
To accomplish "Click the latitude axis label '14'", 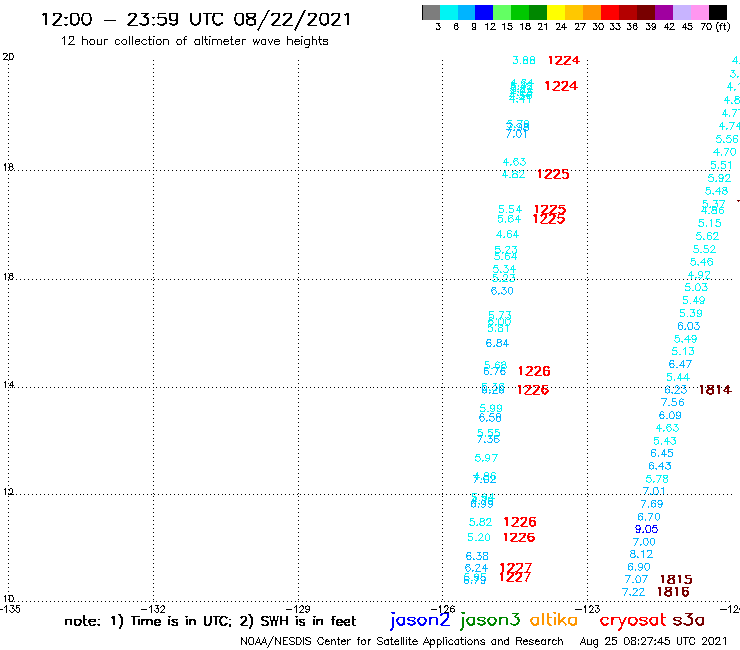I will pyautogui.click(x=8, y=385).
